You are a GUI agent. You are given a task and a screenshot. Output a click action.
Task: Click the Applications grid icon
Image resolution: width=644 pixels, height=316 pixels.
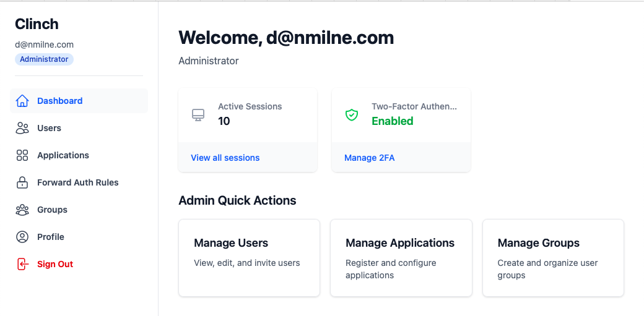pos(22,155)
